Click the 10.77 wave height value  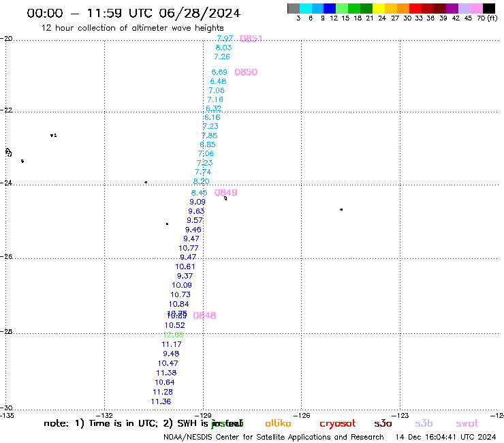tap(189, 248)
